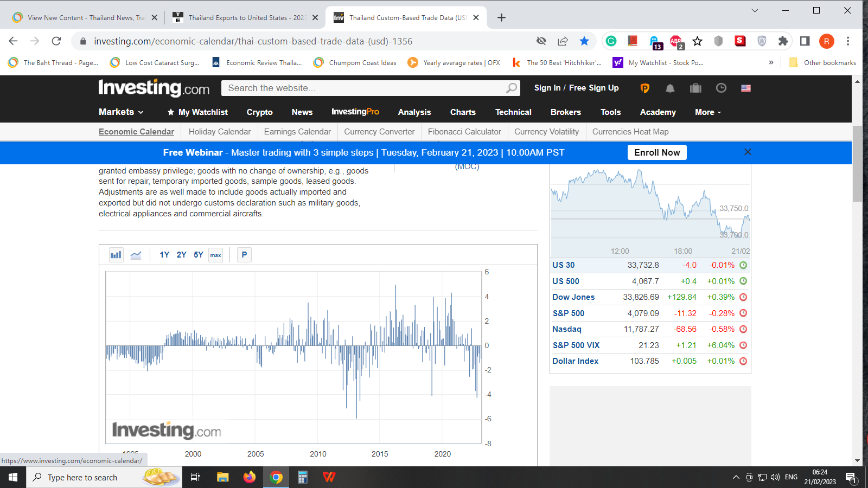This screenshot has width=868, height=488.
Task: Open the Nasdaq index link
Action: pos(567,329)
